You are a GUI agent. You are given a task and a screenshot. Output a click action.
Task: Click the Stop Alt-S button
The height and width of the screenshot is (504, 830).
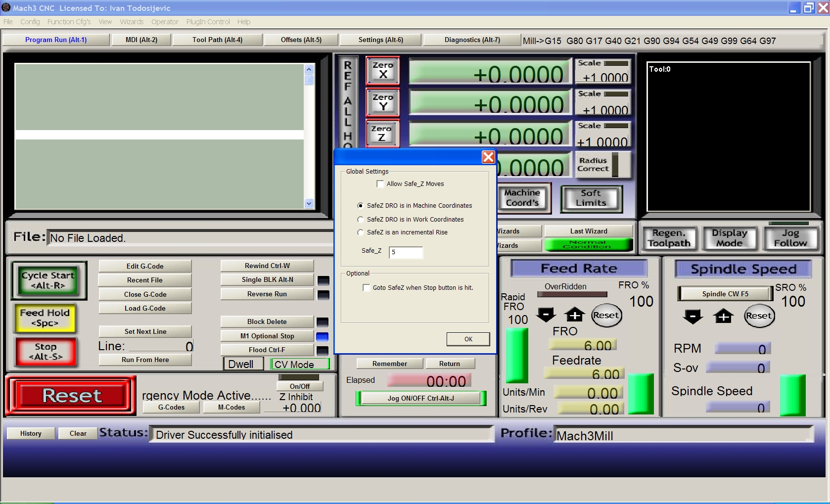click(x=46, y=352)
